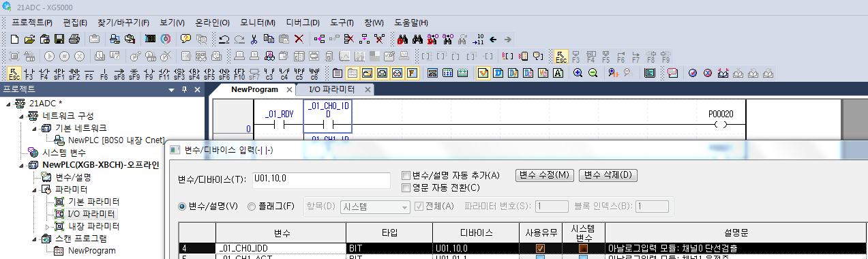Toggle 시스템 변수 checkbox in _01_CH0_IDD row
This screenshot has width=868, height=259.
583,249
